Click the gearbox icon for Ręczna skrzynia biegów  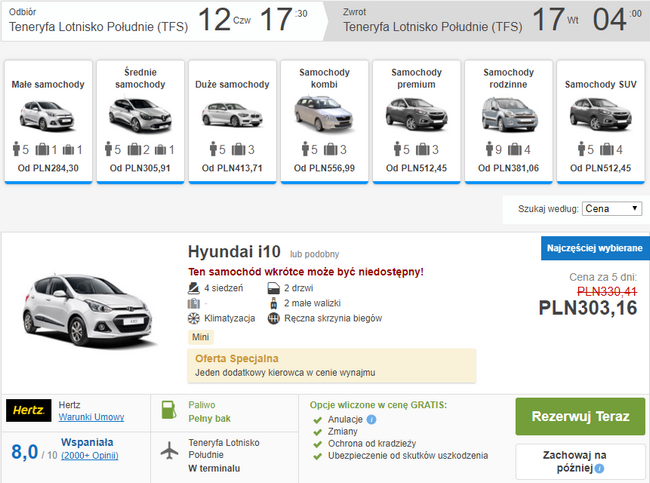point(274,318)
